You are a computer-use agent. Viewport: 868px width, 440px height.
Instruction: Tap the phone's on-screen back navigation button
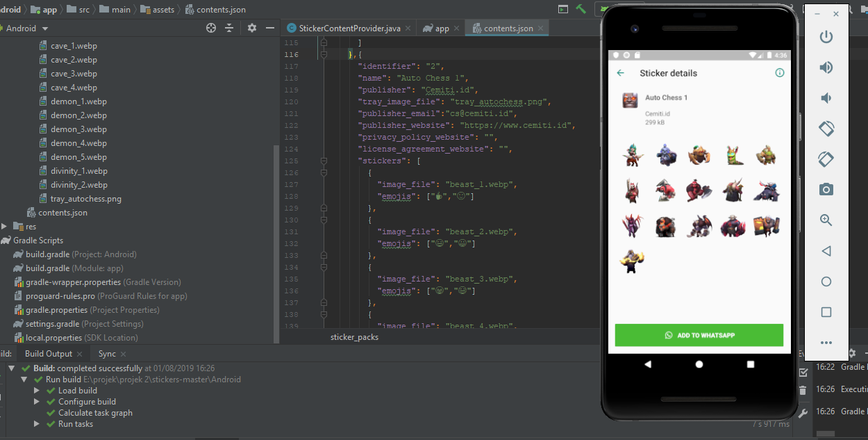(x=648, y=364)
